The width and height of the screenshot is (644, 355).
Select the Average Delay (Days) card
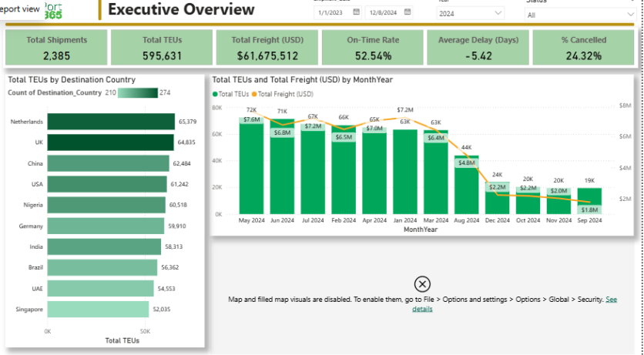pos(478,47)
